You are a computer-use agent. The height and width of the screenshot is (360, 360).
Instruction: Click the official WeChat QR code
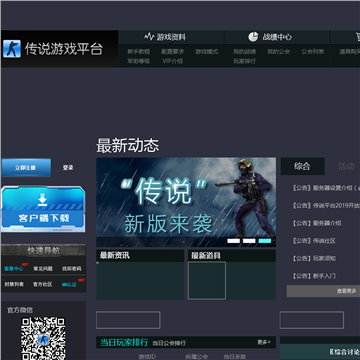43,338
